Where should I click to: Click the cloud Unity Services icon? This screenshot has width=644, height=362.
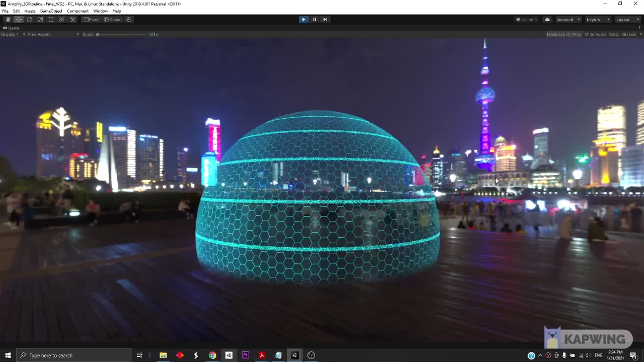click(547, 19)
